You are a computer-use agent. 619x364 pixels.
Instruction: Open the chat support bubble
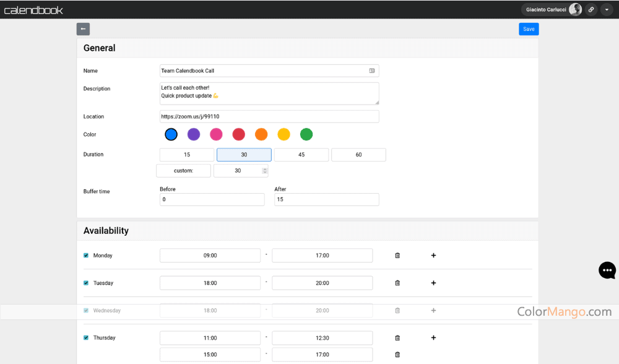pos(607,271)
